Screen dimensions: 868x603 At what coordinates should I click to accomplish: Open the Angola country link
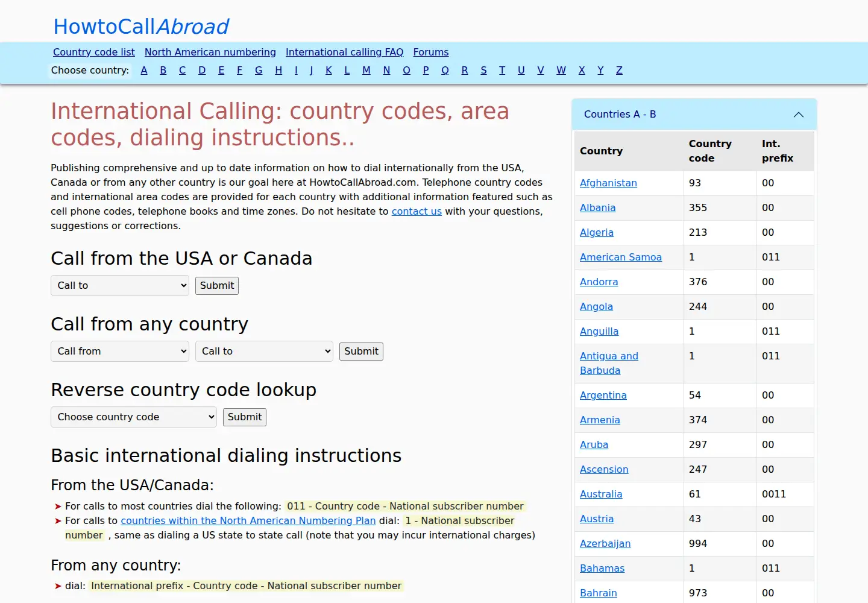[596, 307]
